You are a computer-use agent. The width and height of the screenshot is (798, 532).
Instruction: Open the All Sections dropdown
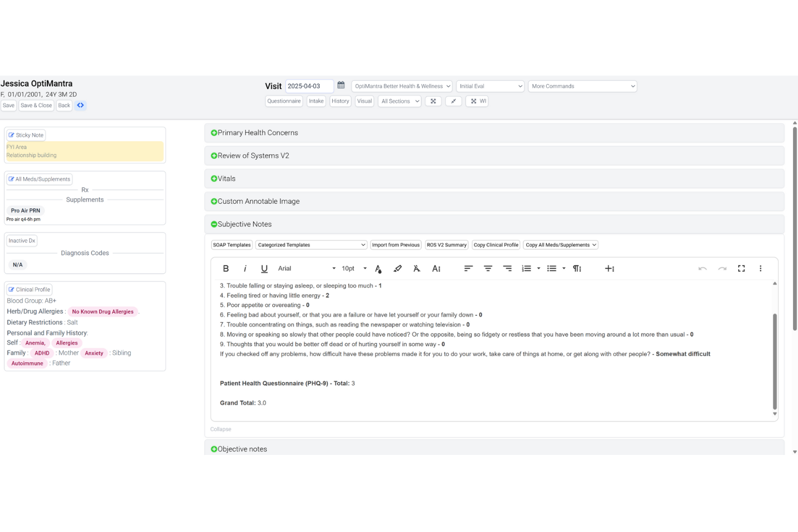tap(399, 101)
